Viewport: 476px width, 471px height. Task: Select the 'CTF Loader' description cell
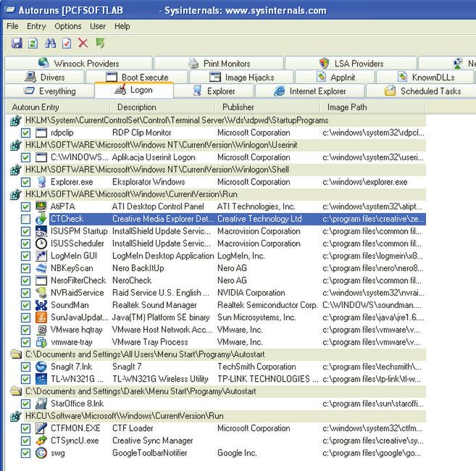tap(133, 428)
